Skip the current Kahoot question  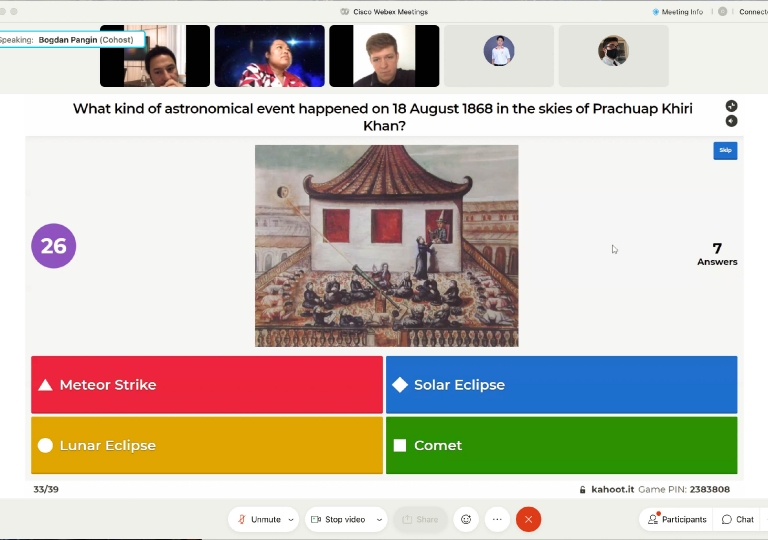point(725,150)
